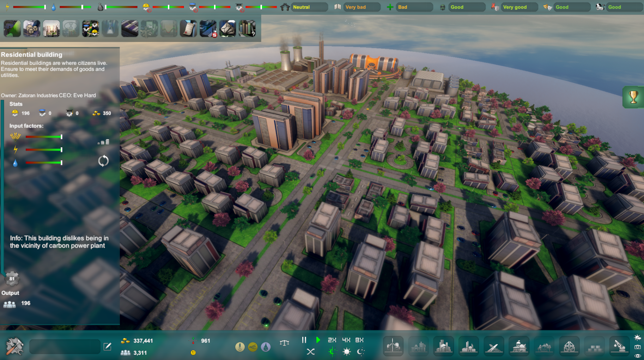Set game speed to 2X
This screenshot has width=644, height=360.
pos(332,340)
